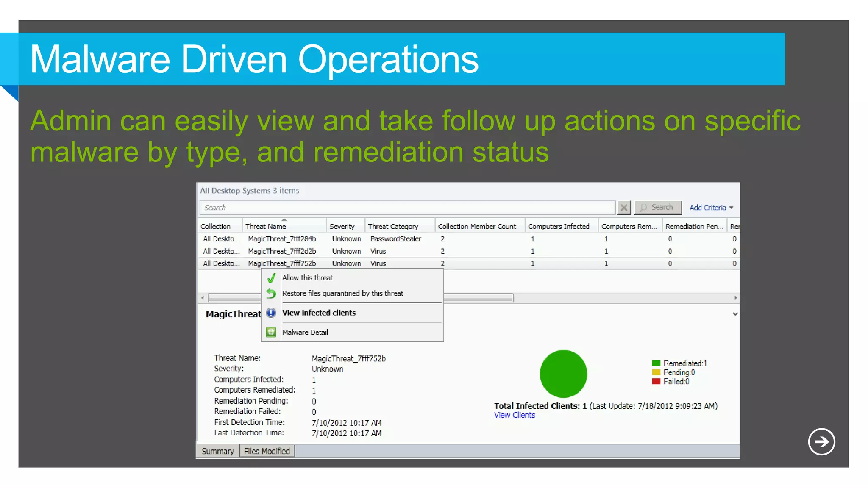The image size is (868, 488).
Task: Click inside the Search input field
Action: [407, 208]
